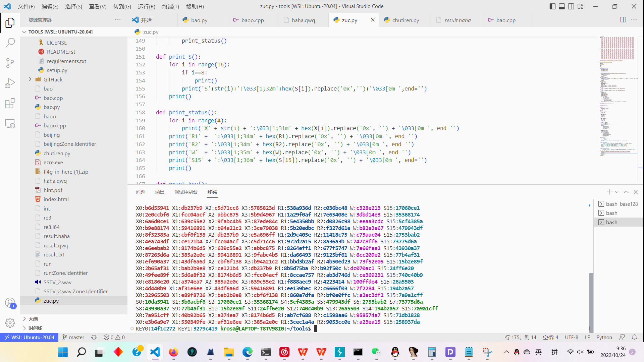Open the Run and Debug view
Viewport: 644px width, 362px height.
(10, 83)
